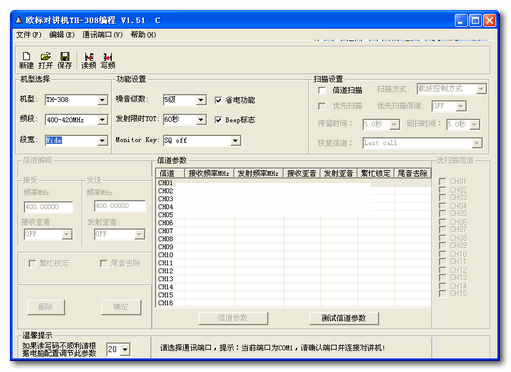Open the 接收亚音 OFF dropdown
511x372 pixels.
(x=66, y=234)
